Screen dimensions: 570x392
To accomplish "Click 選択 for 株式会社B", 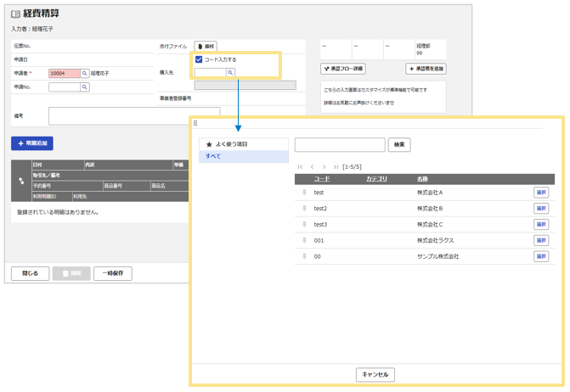I will (x=541, y=209).
